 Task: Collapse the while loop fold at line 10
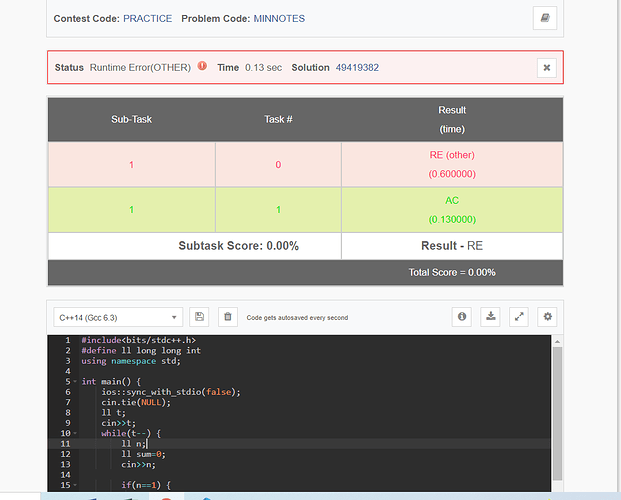tap(75, 433)
